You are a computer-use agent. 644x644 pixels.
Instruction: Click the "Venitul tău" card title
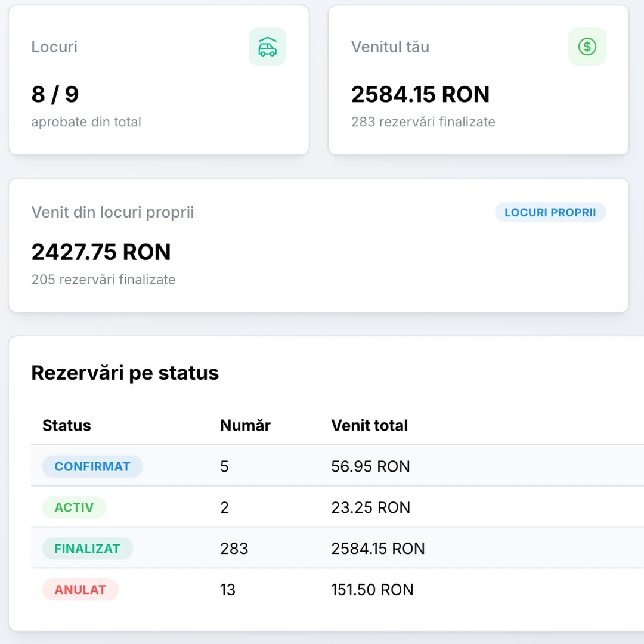pyautogui.click(x=390, y=47)
